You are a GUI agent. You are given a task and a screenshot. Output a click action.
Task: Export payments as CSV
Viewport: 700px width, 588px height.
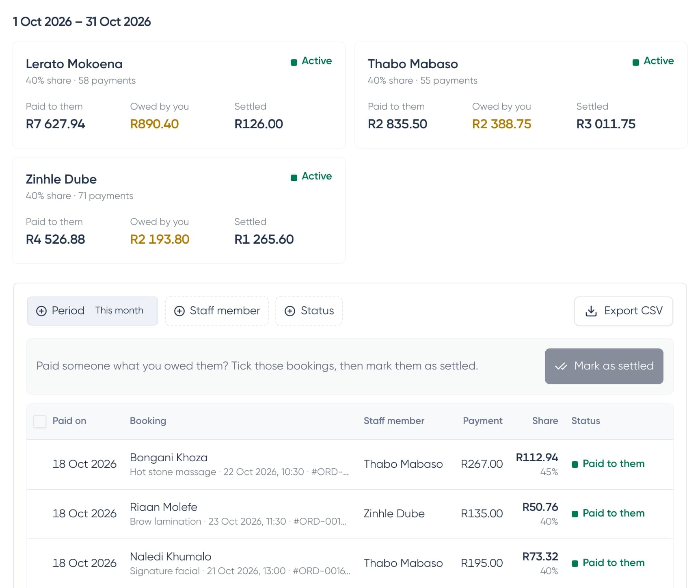[624, 311]
